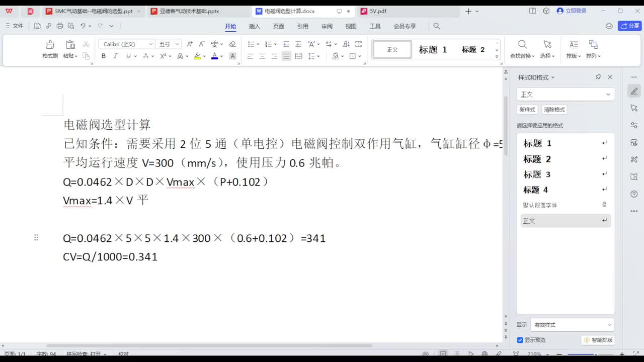
Task: Open bullet list style dropdown
Action: click(258, 44)
